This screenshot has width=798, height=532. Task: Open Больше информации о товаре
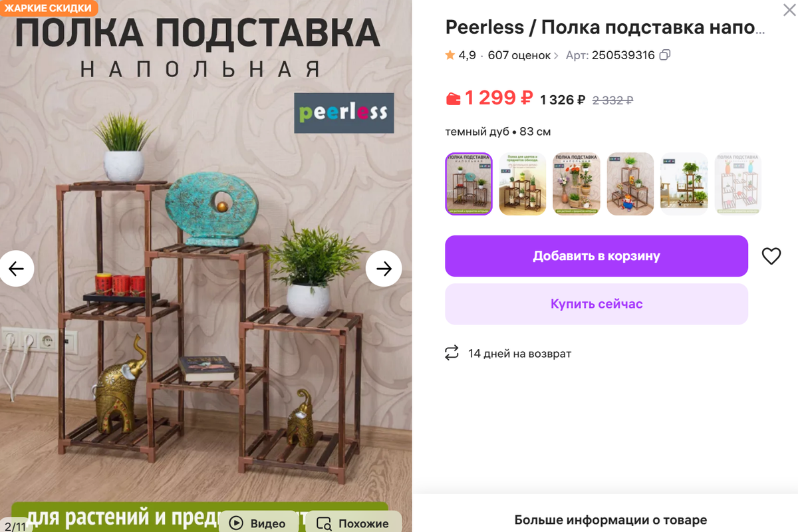(610, 520)
